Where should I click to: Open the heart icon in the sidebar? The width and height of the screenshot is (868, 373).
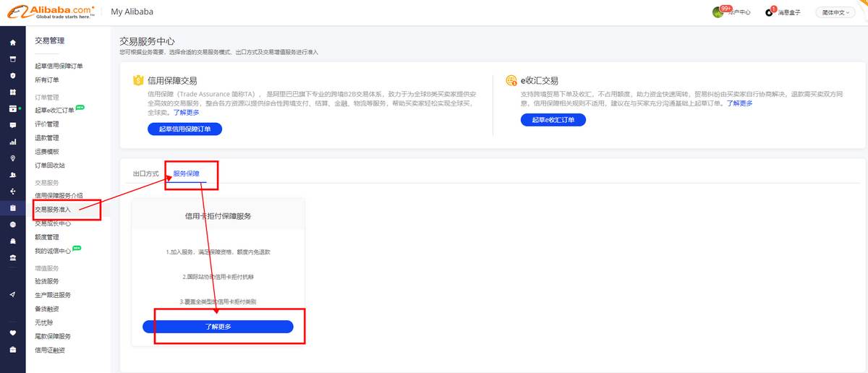click(12, 333)
